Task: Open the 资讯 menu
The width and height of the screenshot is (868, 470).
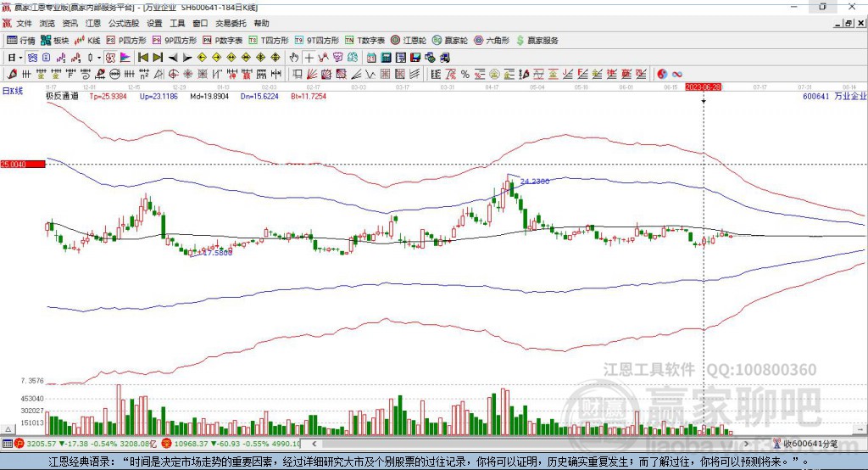Action: point(70,23)
